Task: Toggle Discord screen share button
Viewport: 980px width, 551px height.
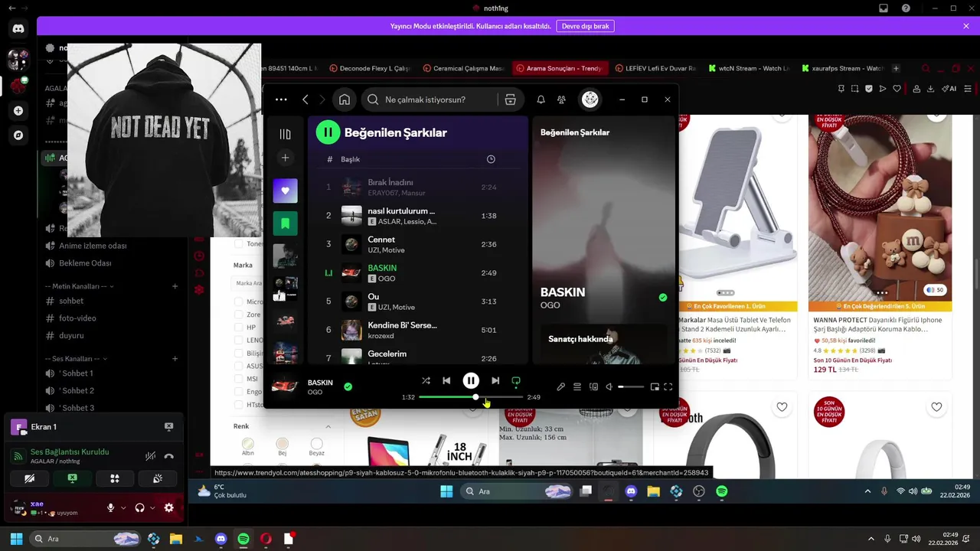Action: tap(72, 478)
